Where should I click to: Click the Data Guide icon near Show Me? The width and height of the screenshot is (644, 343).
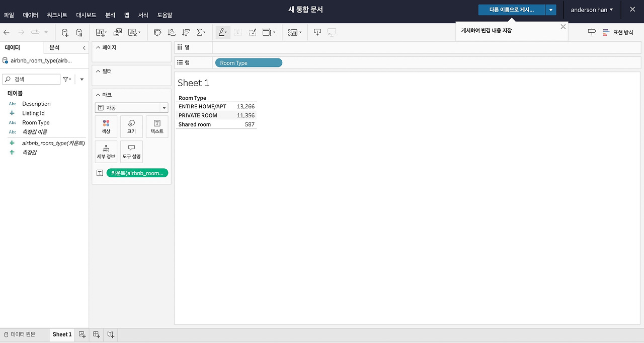click(592, 32)
